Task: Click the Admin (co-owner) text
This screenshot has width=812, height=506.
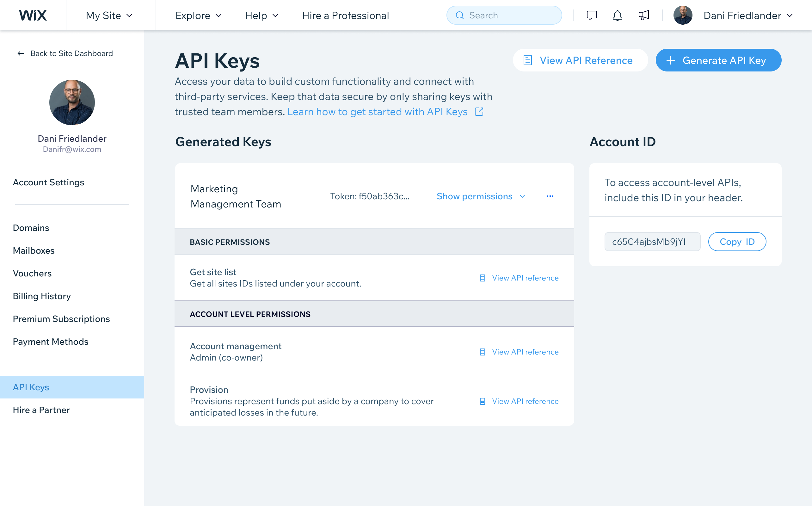Action: [x=226, y=357]
